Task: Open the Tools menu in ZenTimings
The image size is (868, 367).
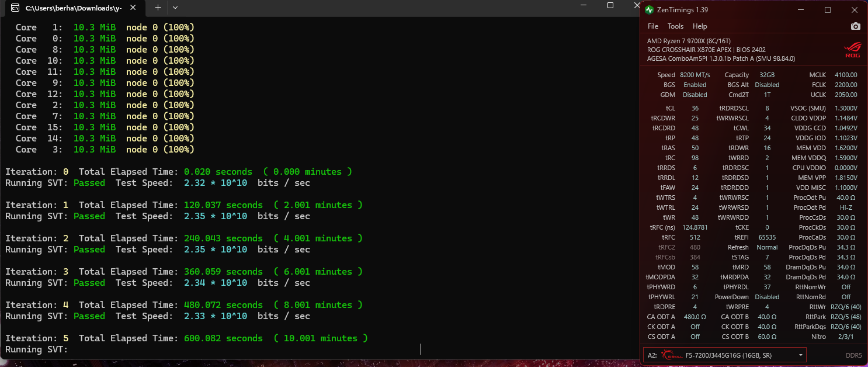Action: click(x=675, y=26)
